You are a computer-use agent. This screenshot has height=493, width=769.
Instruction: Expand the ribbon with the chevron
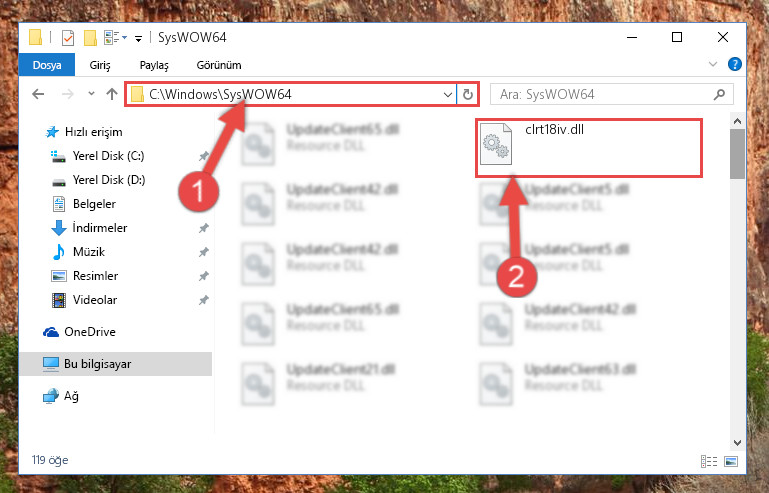(x=713, y=64)
